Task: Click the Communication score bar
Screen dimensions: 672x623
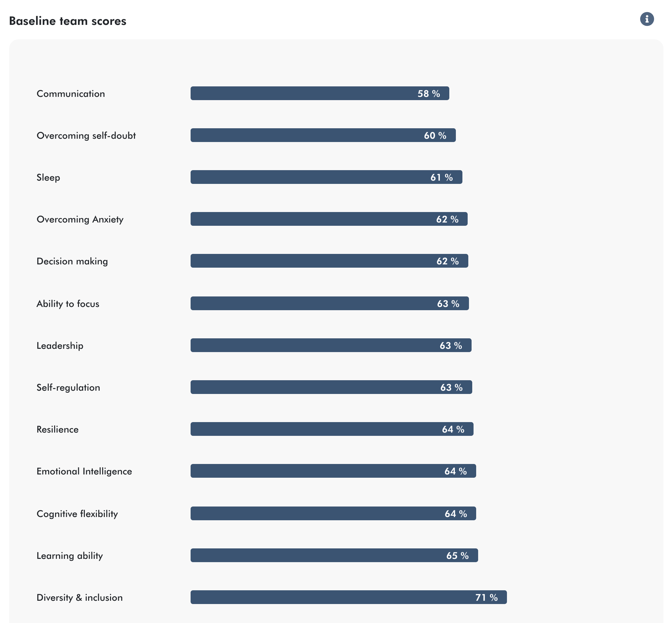Action: [x=320, y=93]
